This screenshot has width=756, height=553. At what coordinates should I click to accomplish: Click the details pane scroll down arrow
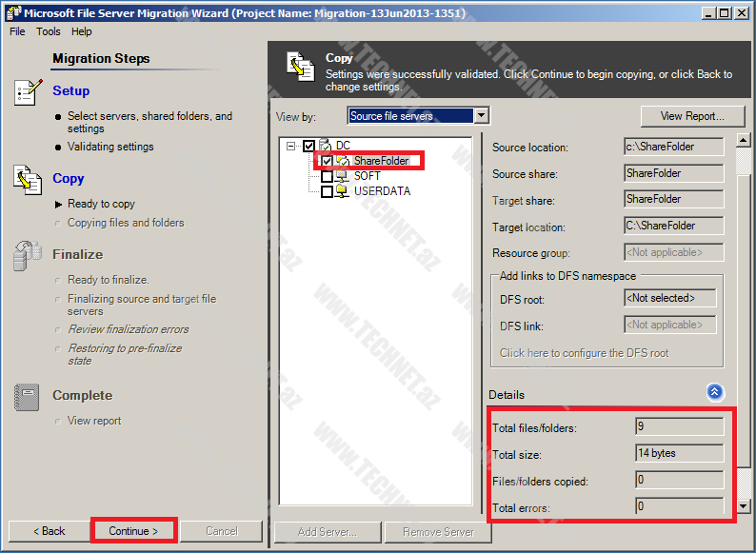[x=744, y=507]
